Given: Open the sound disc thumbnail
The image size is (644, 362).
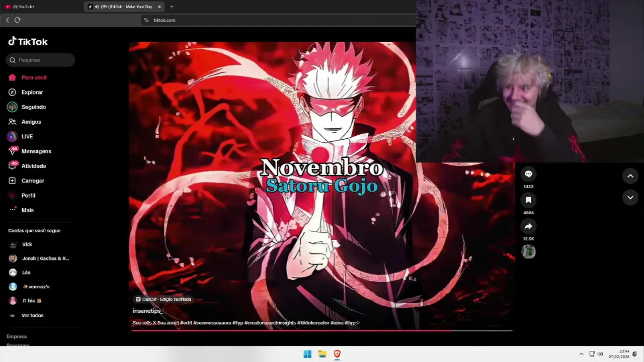Looking at the screenshot, I should click(x=528, y=251).
